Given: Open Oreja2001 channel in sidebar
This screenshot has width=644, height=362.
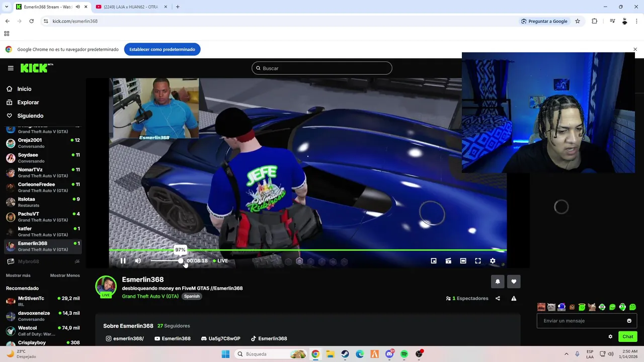Looking at the screenshot, I should (43, 143).
